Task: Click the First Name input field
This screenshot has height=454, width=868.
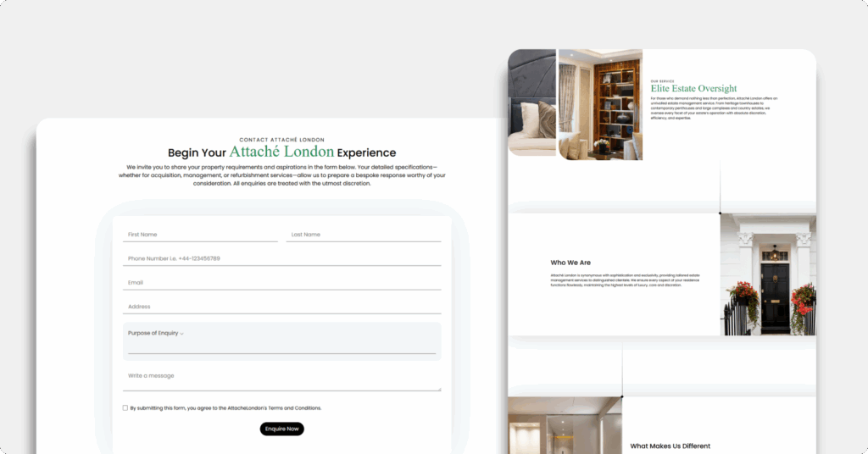Action: pos(200,235)
